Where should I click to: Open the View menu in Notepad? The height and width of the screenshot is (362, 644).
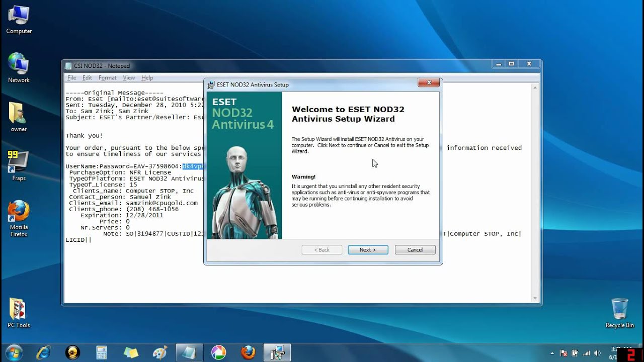129,78
